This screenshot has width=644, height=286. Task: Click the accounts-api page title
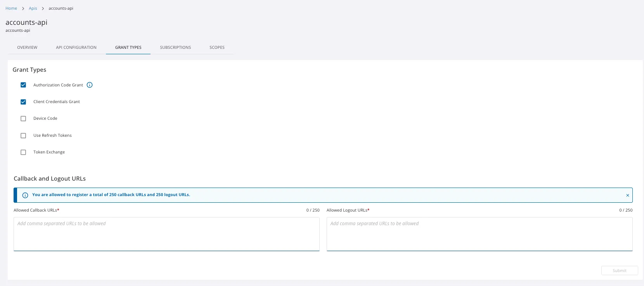[26, 22]
